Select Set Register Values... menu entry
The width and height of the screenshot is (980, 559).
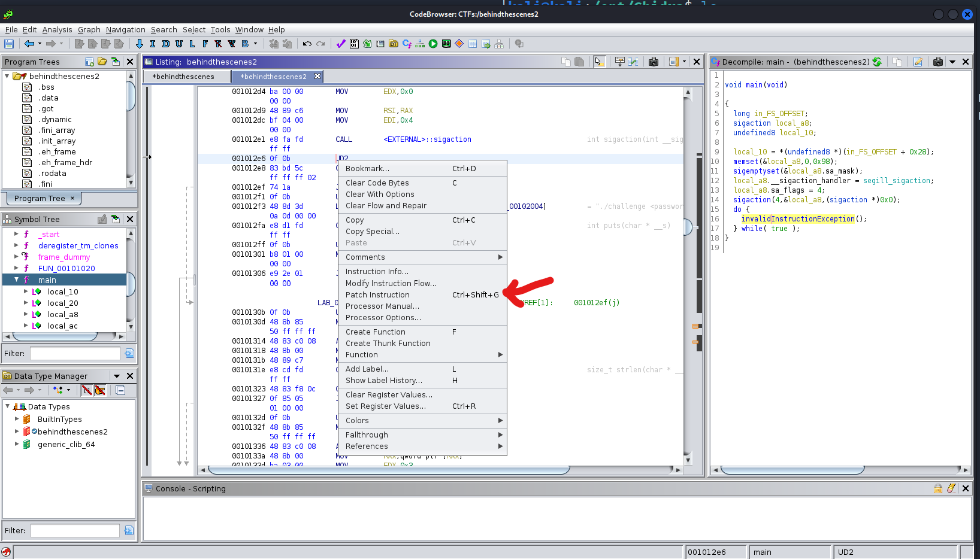(x=422, y=406)
